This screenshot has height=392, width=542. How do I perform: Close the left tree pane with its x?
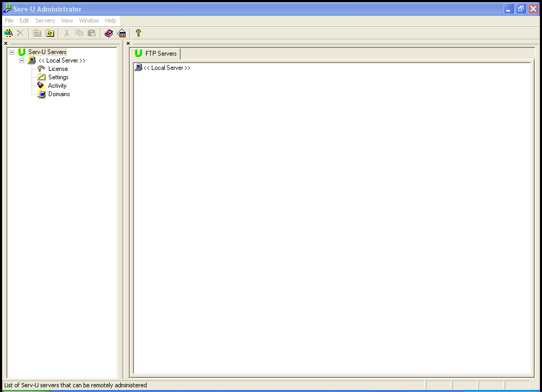tap(6, 44)
